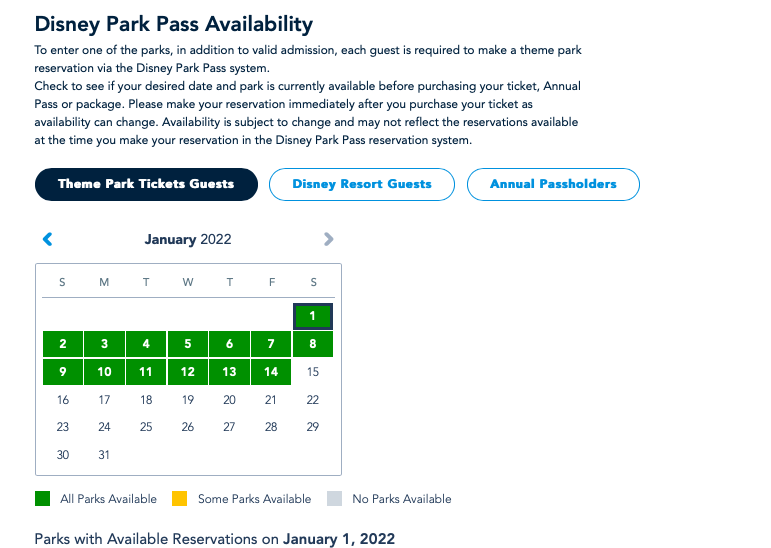Choose January 8 in the calendar
771x548 pixels.
pos(313,344)
